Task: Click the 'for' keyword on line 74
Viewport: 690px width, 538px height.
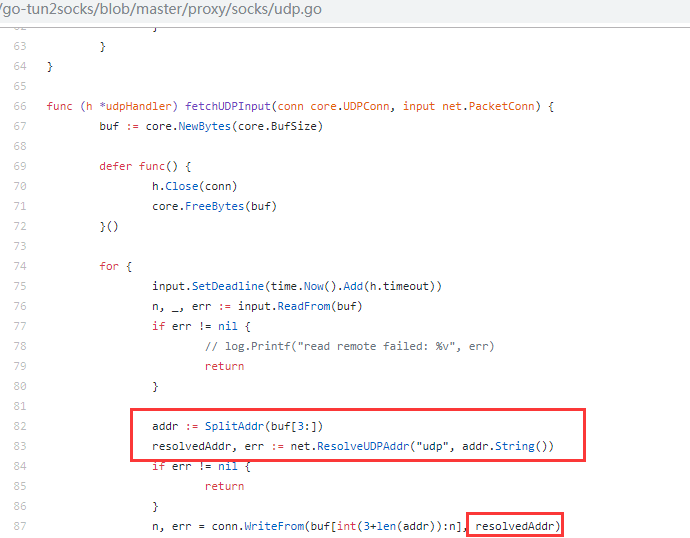Action: pos(109,267)
